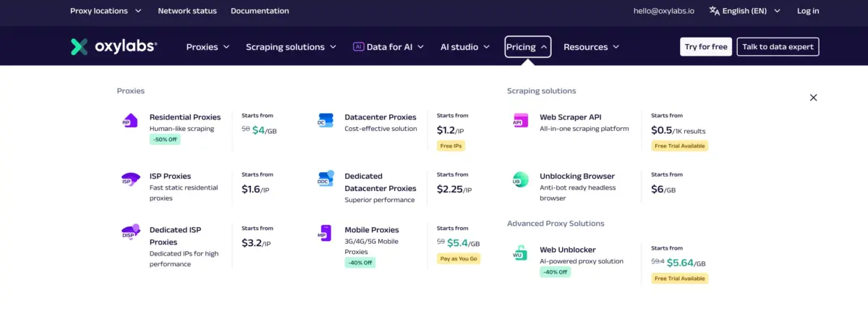Click Free Trial Available under Web Scraper API
This screenshot has width=868, height=309.
coord(680,145)
